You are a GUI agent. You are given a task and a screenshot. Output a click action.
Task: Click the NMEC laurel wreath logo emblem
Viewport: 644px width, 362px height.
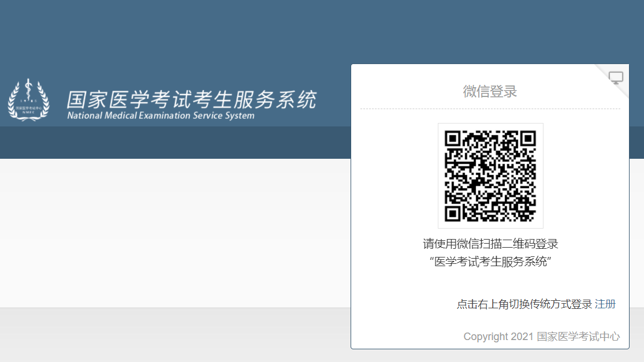pyautogui.click(x=28, y=100)
